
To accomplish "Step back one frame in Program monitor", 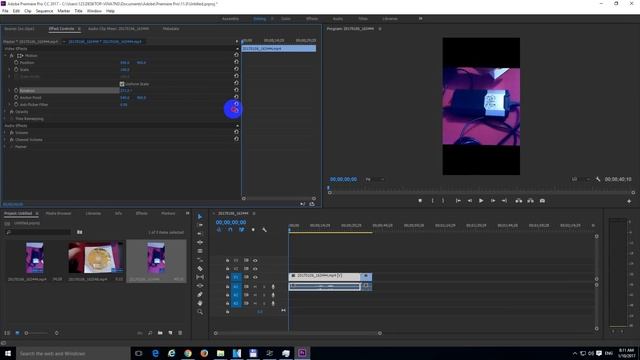I will [x=469, y=201].
